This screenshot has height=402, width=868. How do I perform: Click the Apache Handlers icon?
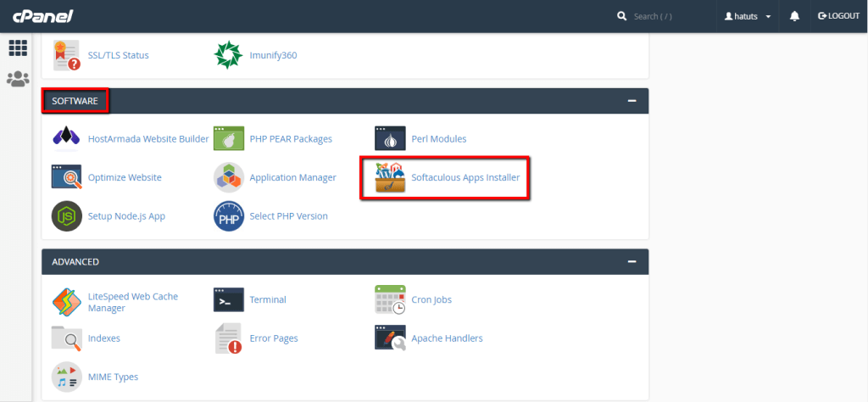pyautogui.click(x=390, y=338)
